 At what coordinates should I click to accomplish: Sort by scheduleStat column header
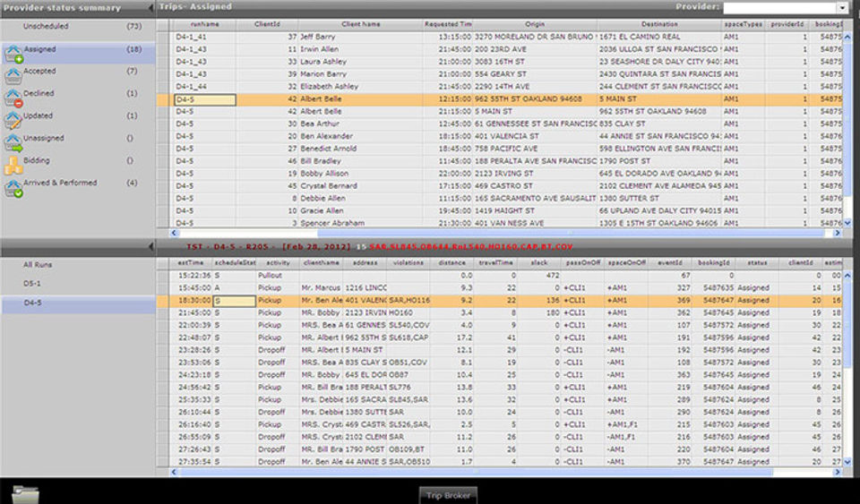(235, 263)
